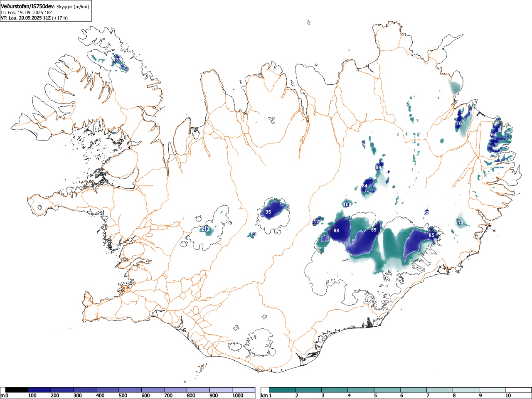This screenshot has height=399, width=532.
Task: Click the '300' tick label on meters legend
Action: coord(77,396)
